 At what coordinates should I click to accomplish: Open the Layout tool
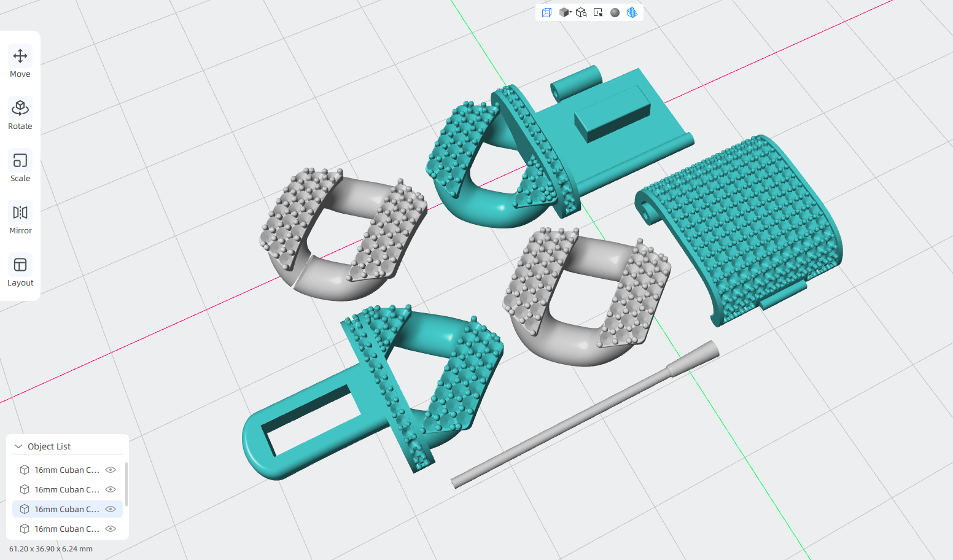tap(20, 271)
